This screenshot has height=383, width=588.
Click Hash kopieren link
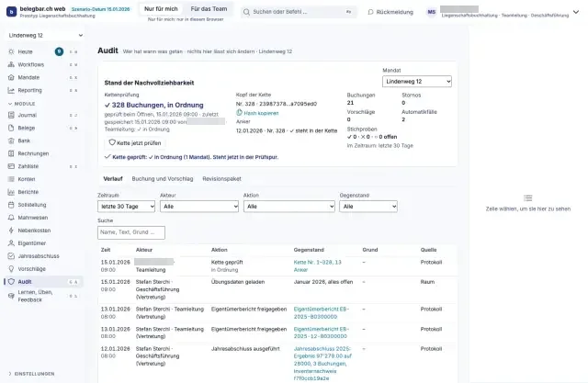pyautogui.click(x=257, y=113)
